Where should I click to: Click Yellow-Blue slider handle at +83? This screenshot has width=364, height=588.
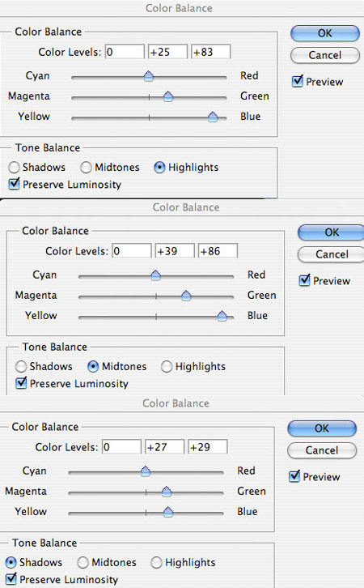(x=213, y=117)
